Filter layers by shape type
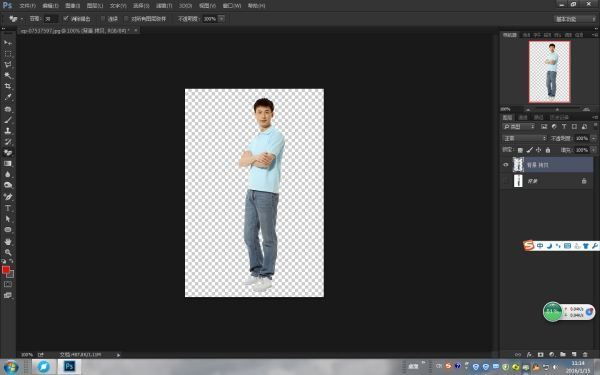The height and width of the screenshot is (375, 600). (x=574, y=127)
